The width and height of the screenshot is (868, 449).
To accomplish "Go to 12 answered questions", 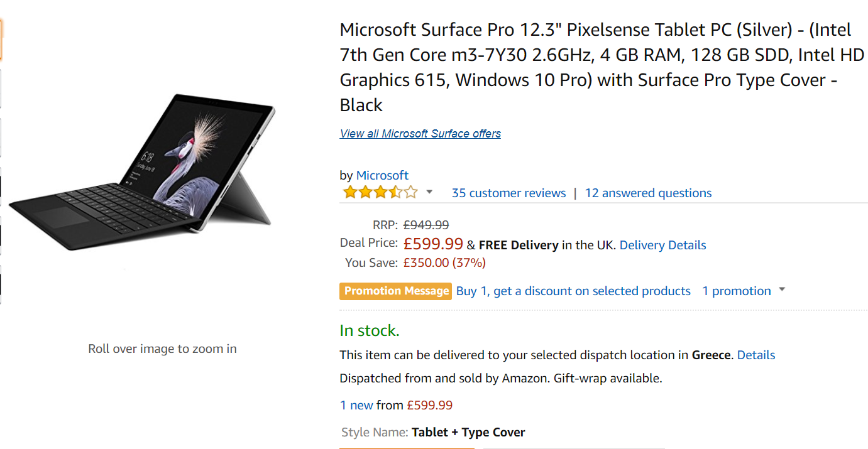I will click(648, 193).
